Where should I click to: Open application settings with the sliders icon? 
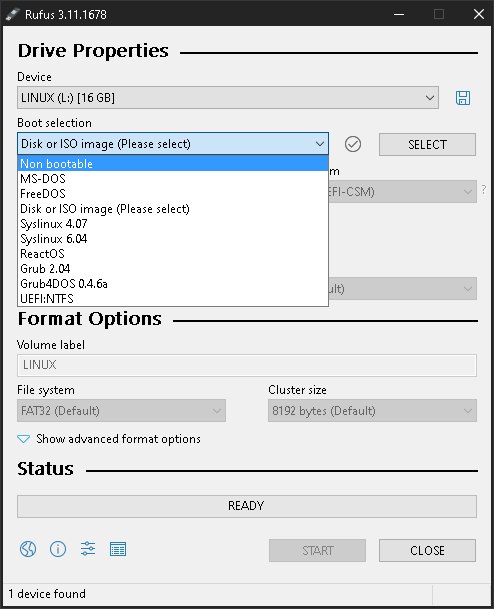pos(88,549)
